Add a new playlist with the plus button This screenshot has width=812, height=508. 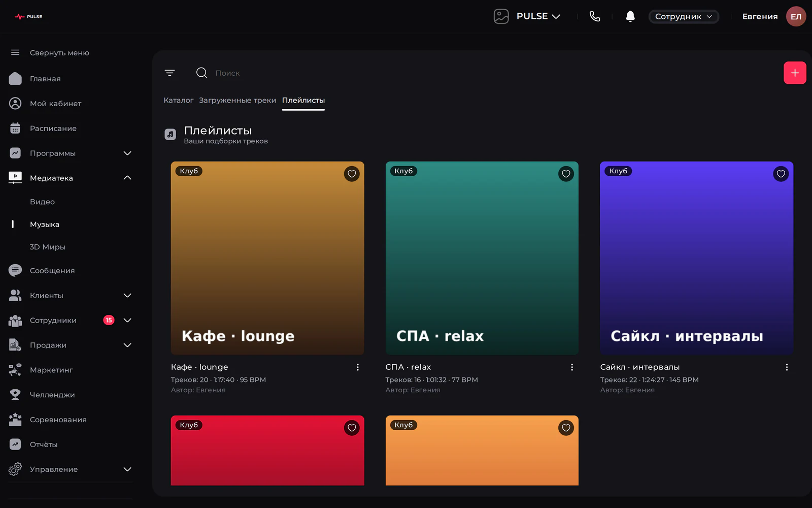pos(795,73)
